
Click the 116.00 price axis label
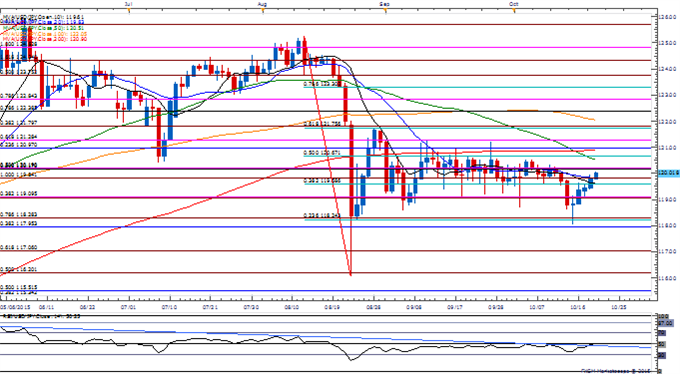point(668,277)
